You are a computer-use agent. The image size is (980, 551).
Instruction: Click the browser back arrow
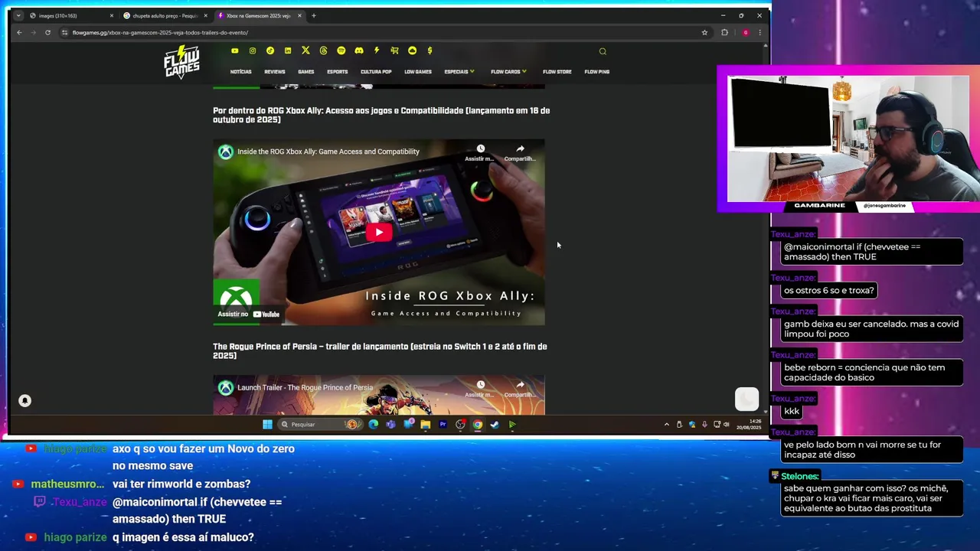pyautogui.click(x=19, y=32)
